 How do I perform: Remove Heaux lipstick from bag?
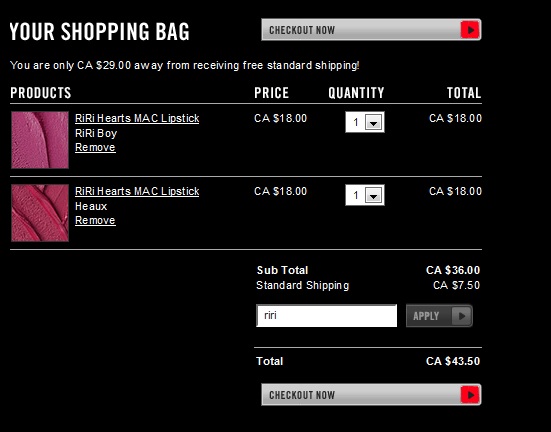coord(95,220)
